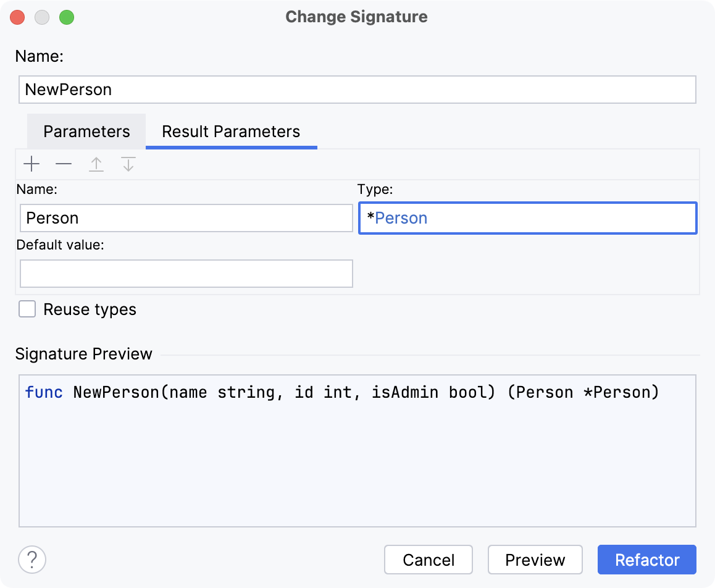
Task: Click inside the Signature Preview area
Action: pos(357,448)
